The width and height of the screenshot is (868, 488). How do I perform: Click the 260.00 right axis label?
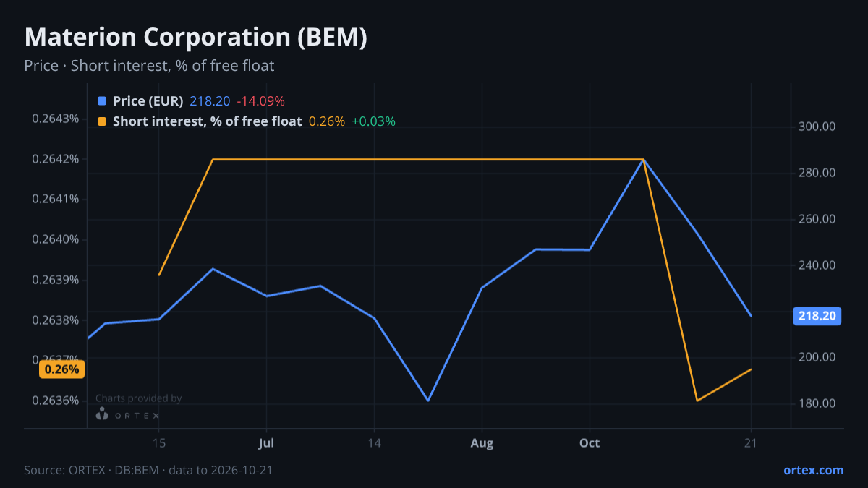click(818, 219)
